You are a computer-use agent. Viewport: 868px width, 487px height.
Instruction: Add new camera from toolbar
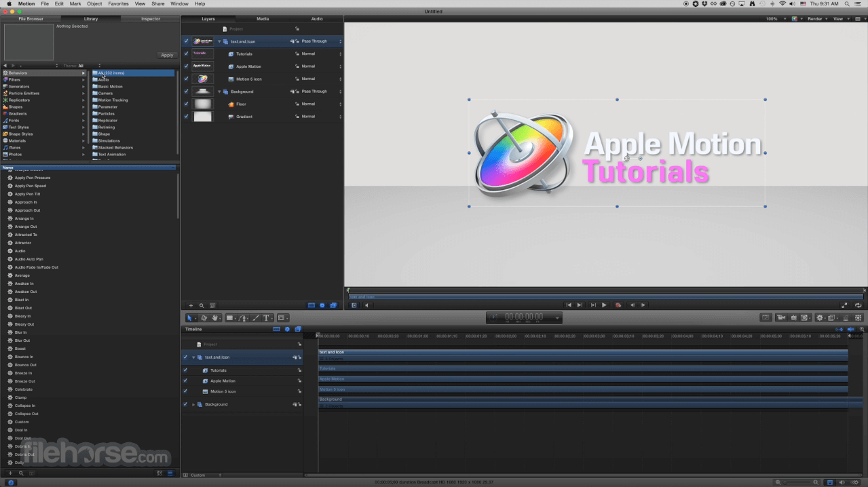pos(780,317)
